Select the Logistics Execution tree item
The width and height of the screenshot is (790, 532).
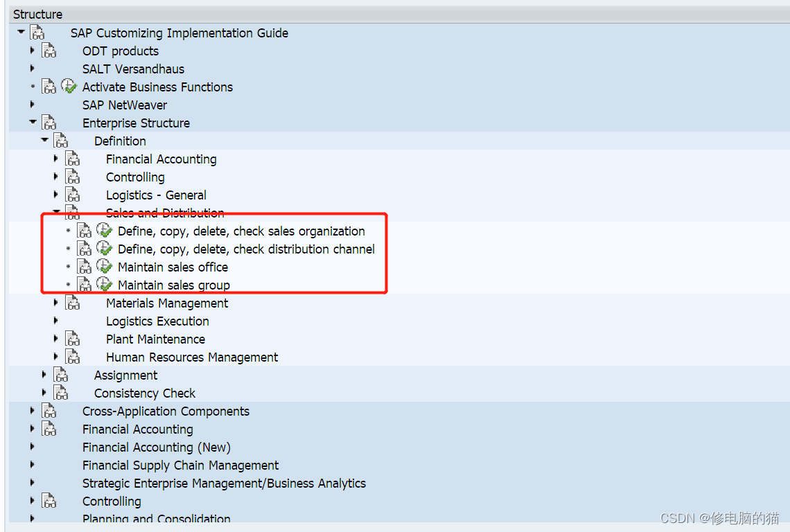coord(157,321)
